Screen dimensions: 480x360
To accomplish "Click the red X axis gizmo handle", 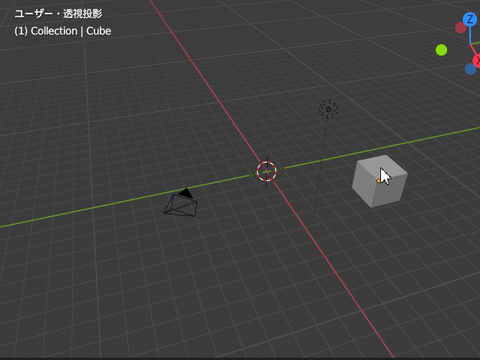I will pyautogui.click(x=477, y=61).
